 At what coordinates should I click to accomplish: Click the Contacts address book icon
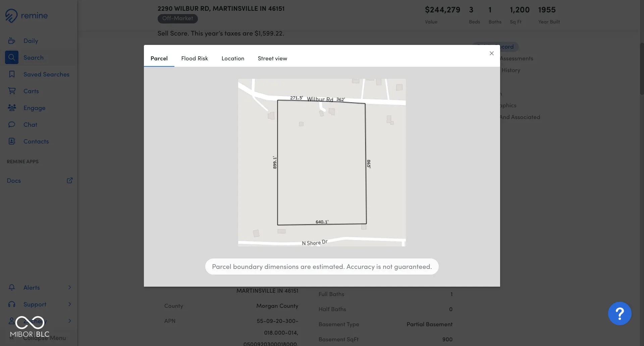(x=12, y=141)
